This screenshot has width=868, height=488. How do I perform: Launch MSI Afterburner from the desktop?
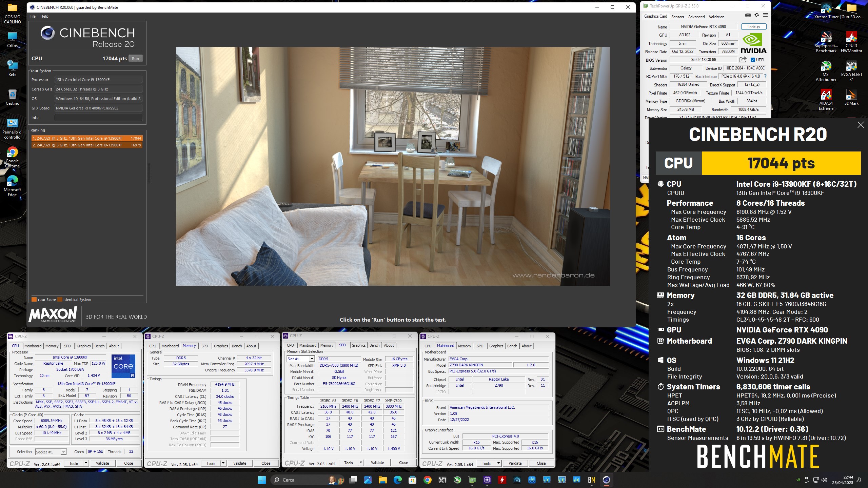coord(826,71)
